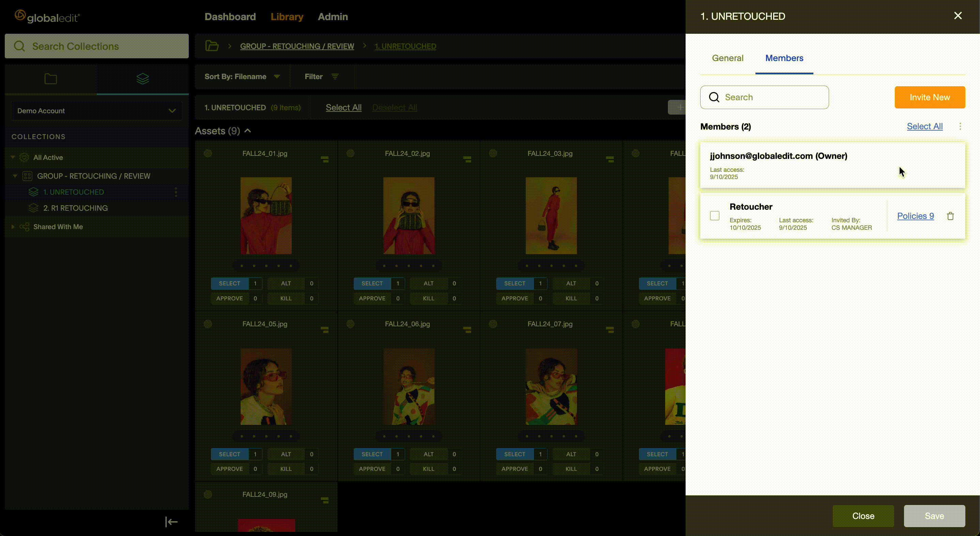This screenshot has width=980, height=536.
Task: Click the Shared With Me share icon
Action: tap(24, 226)
